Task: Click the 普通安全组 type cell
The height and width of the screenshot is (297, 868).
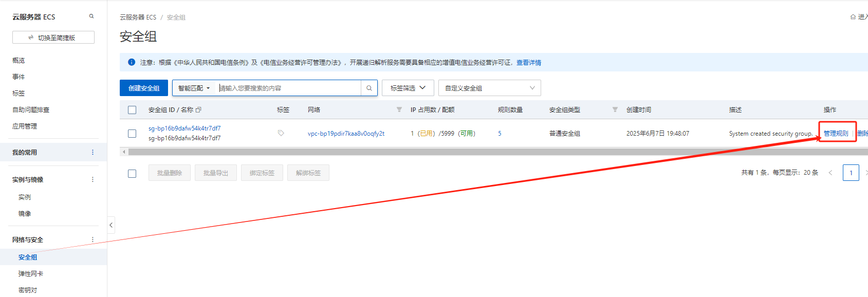Action: point(565,133)
